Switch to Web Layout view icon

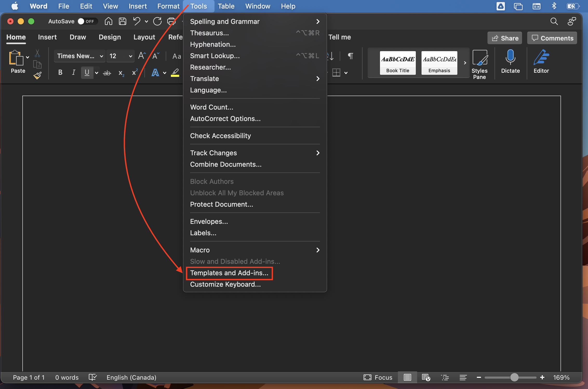tap(426, 377)
